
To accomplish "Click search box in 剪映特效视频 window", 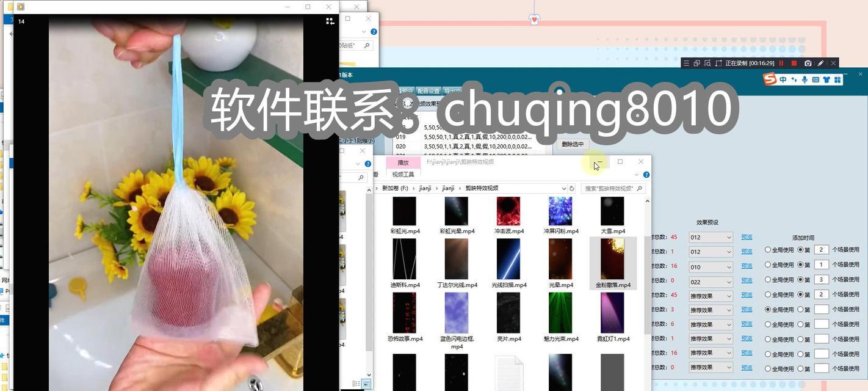I will (x=613, y=188).
